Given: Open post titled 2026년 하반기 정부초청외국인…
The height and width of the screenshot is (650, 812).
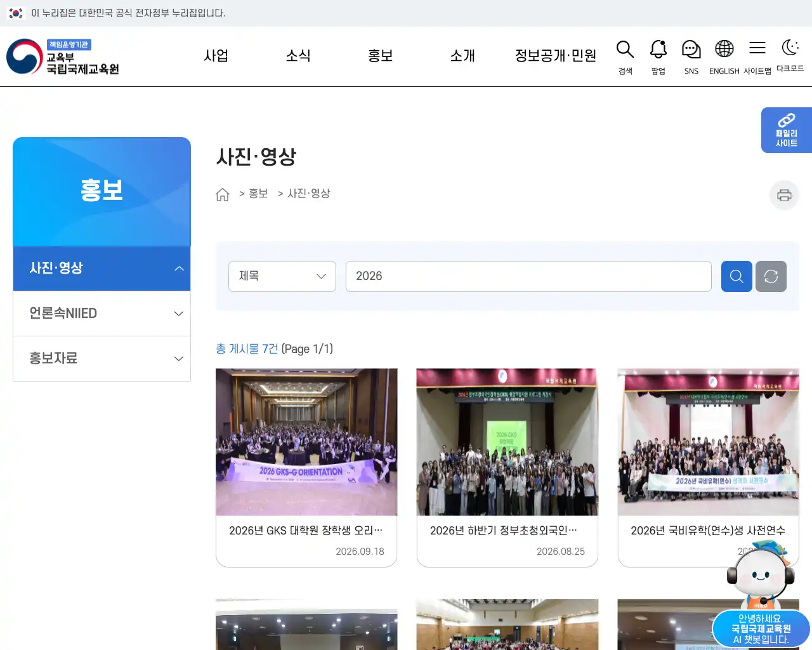Looking at the screenshot, I should click(x=504, y=531).
